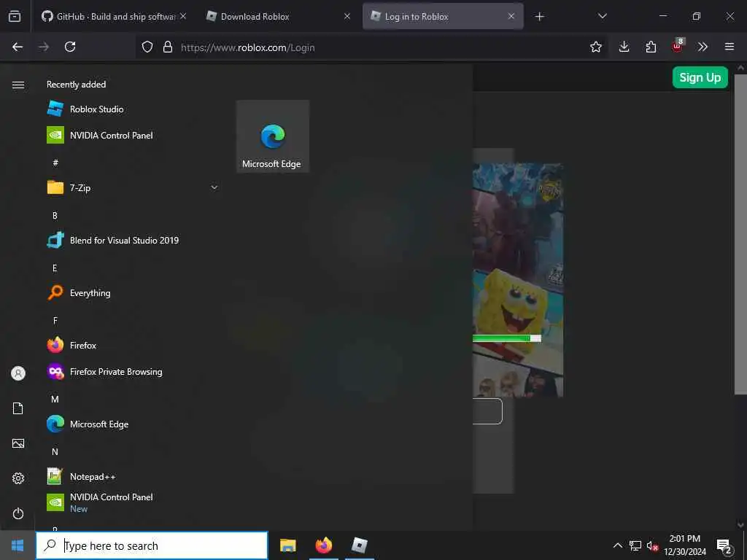The width and height of the screenshot is (747, 560).
Task: Open a new browser tab
Action: [x=539, y=17]
